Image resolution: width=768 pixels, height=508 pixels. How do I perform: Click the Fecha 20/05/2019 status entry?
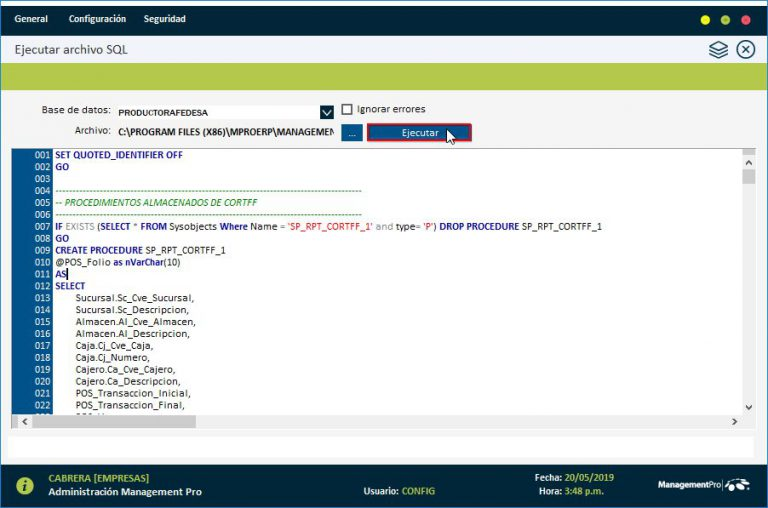(574, 477)
